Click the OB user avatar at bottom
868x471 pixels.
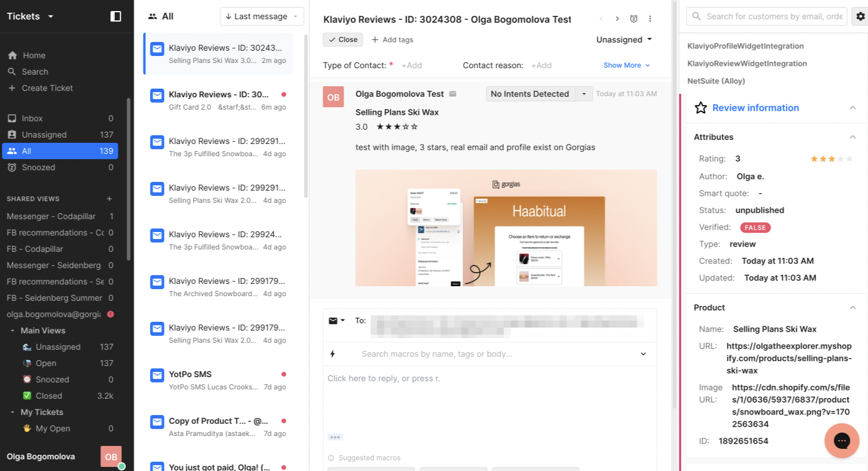click(111, 456)
